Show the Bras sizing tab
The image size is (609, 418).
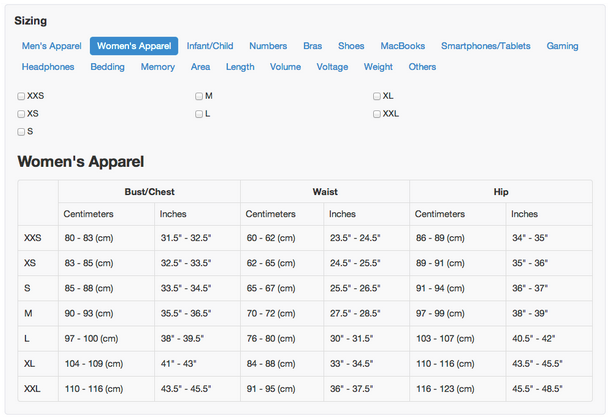313,46
